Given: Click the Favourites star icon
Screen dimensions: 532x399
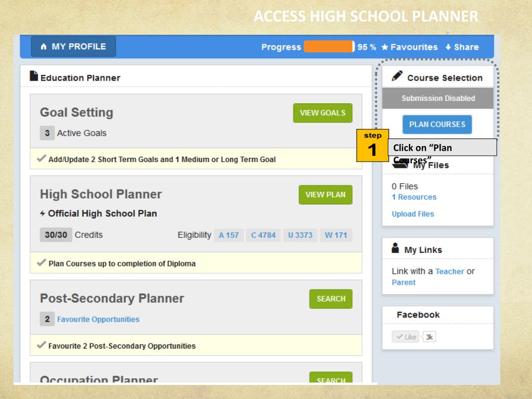Looking at the screenshot, I should 385,47.
